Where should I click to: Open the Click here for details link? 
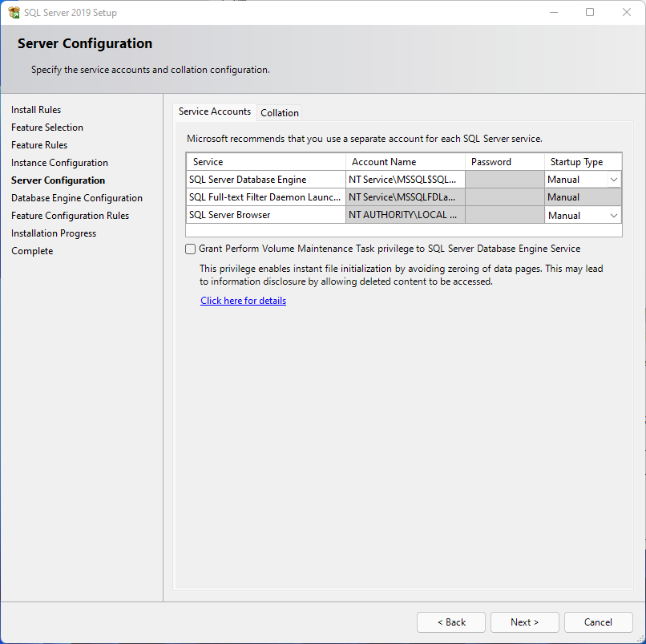point(243,301)
